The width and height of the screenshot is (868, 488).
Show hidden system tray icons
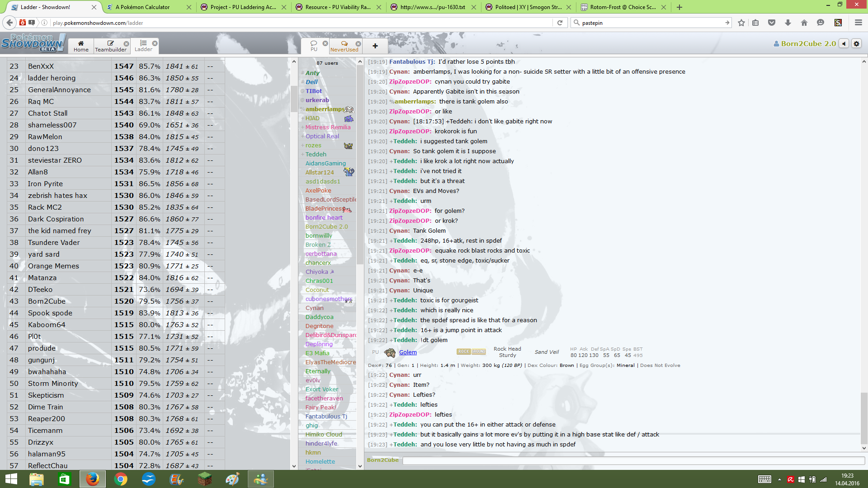point(779,479)
